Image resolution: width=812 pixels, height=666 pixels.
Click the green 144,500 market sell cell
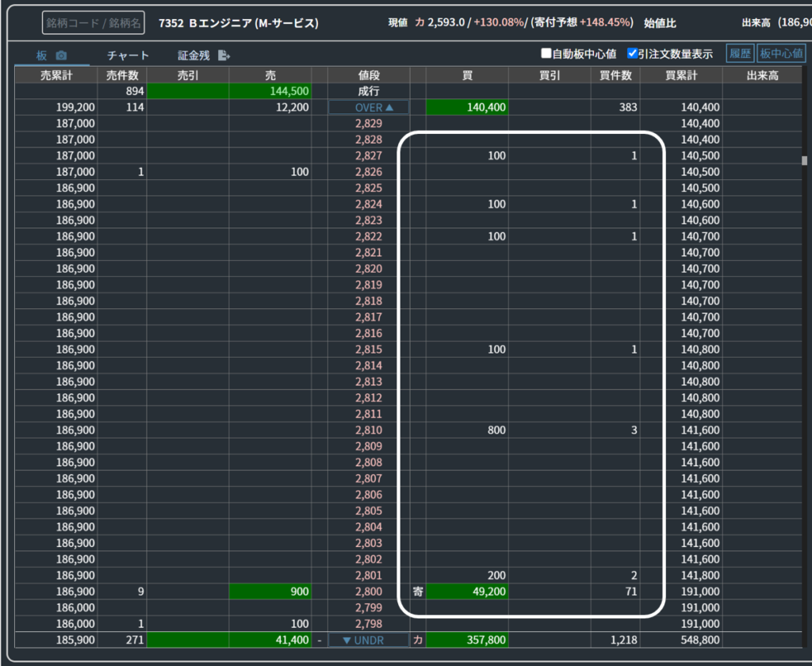click(x=270, y=91)
